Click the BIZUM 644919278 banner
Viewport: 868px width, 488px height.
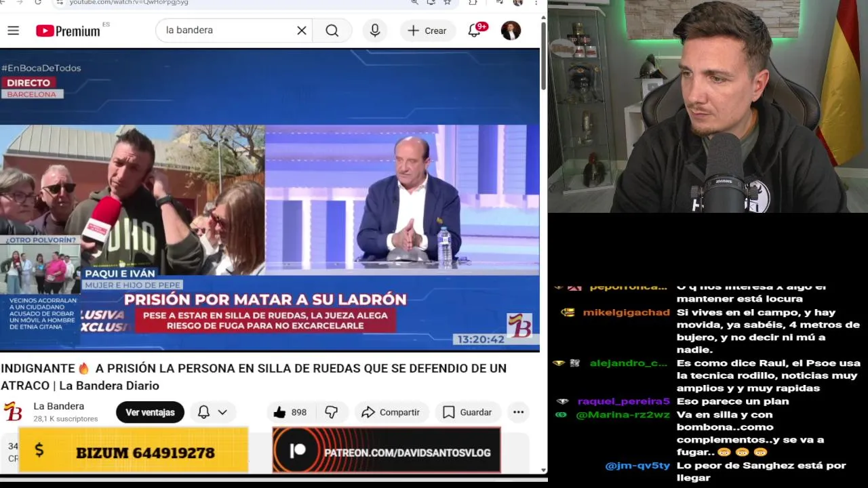click(x=134, y=449)
